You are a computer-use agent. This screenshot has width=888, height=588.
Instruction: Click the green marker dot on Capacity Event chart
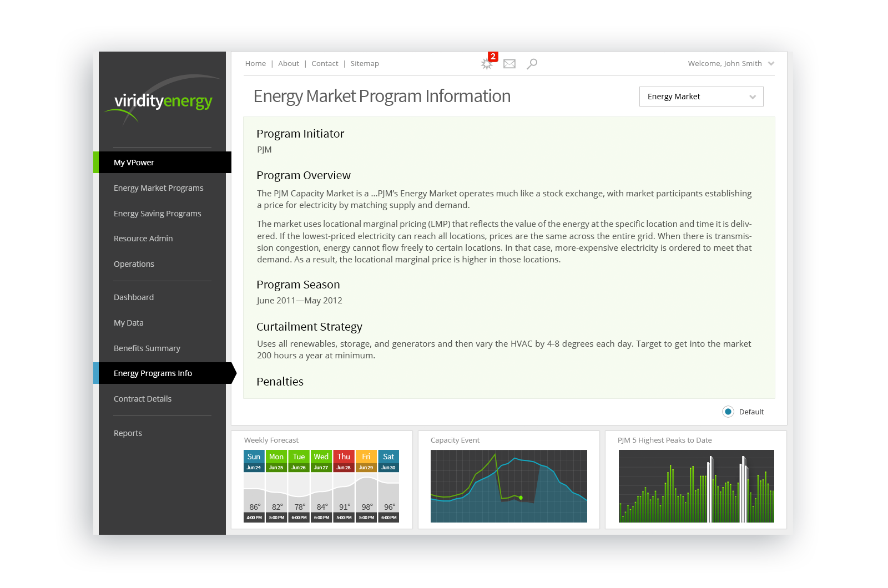521,498
